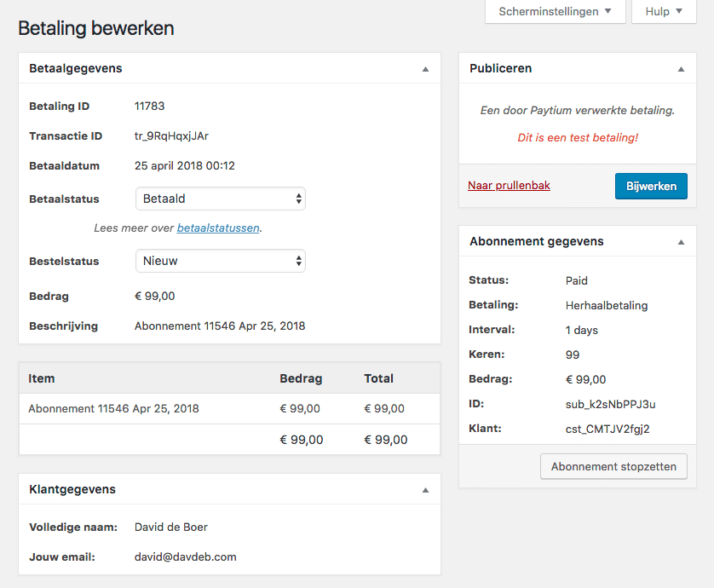
Task: Open the Hulp dropdown tab
Action: point(664,12)
